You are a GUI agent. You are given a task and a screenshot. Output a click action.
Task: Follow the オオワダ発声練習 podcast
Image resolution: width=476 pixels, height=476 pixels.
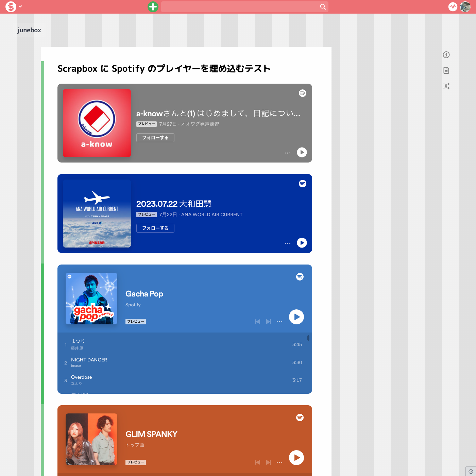155,138
